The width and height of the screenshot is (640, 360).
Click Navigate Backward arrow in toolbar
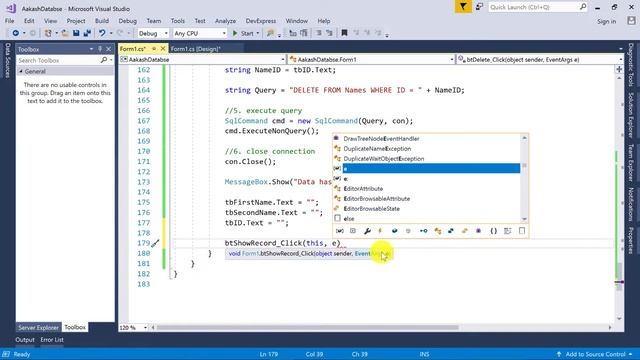pyautogui.click(x=16, y=33)
